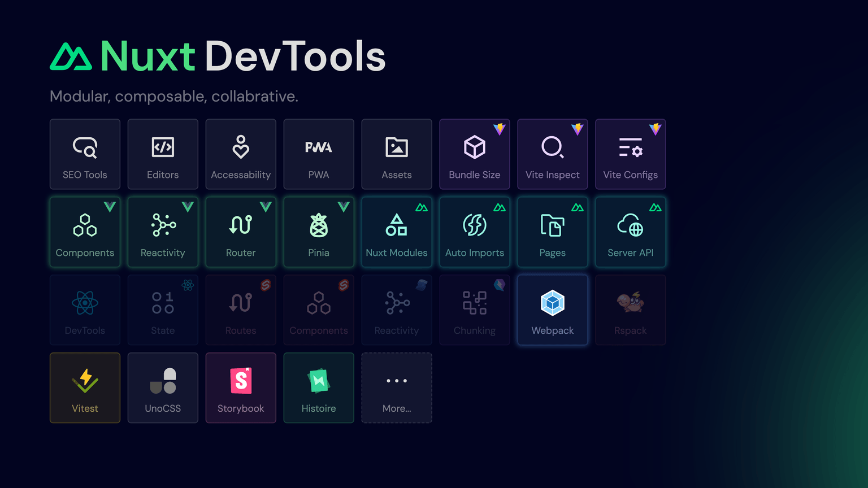This screenshot has width=868, height=488.
Task: View installed Nuxt Modules
Action: pos(397,232)
